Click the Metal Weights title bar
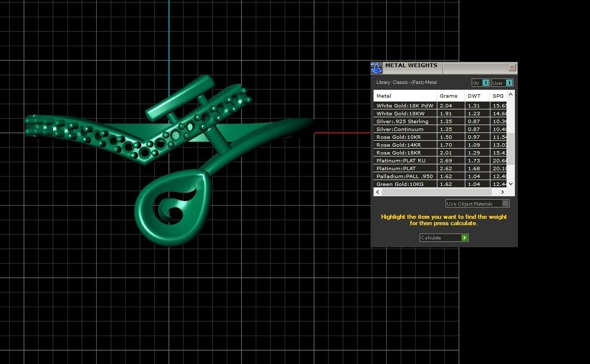 pyautogui.click(x=445, y=68)
